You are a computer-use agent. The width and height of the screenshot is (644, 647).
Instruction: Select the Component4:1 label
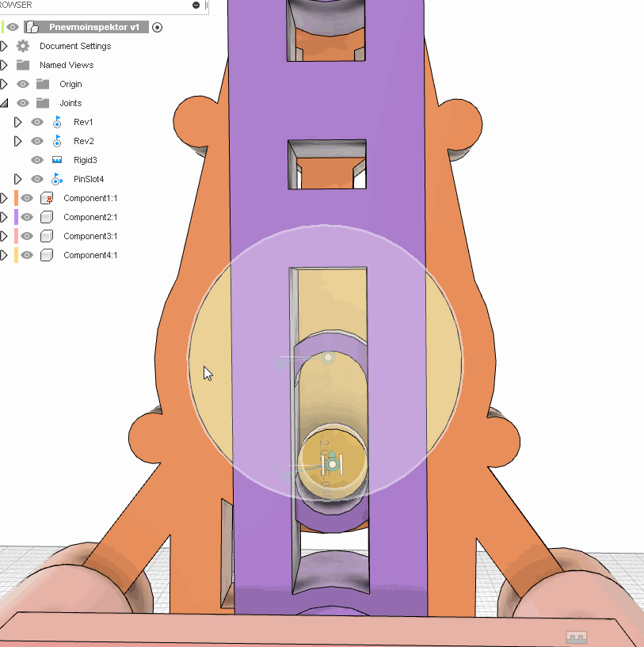coord(90,255)
